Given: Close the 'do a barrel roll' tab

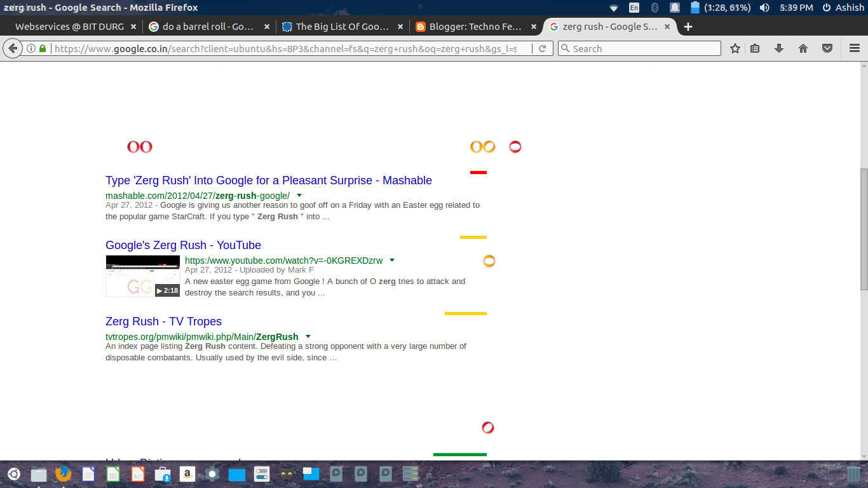Looking at the screenshot, I should click(267, 27).
